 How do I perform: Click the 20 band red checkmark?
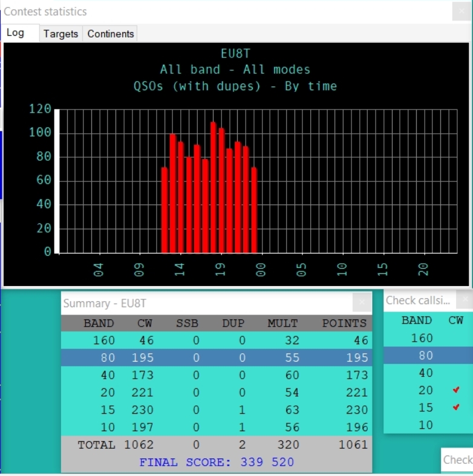[456, 391]
